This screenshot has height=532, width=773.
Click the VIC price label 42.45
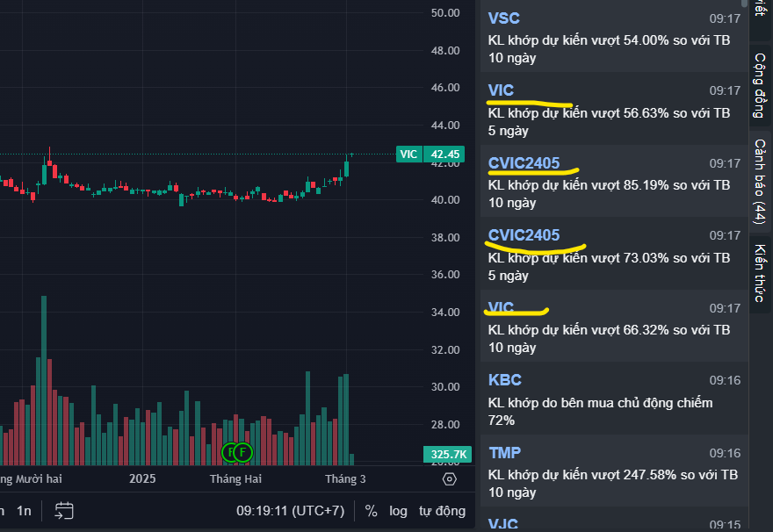[444, 155]
